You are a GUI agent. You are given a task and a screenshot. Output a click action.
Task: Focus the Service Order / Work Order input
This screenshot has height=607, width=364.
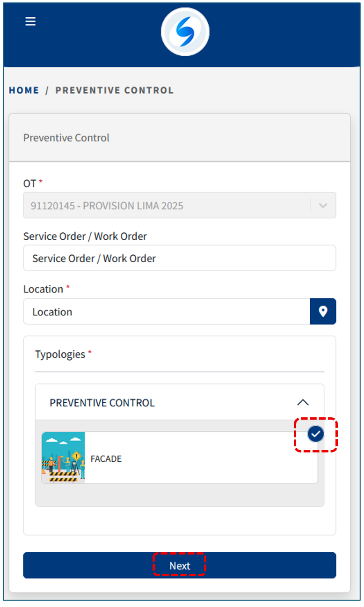point(179,258)
